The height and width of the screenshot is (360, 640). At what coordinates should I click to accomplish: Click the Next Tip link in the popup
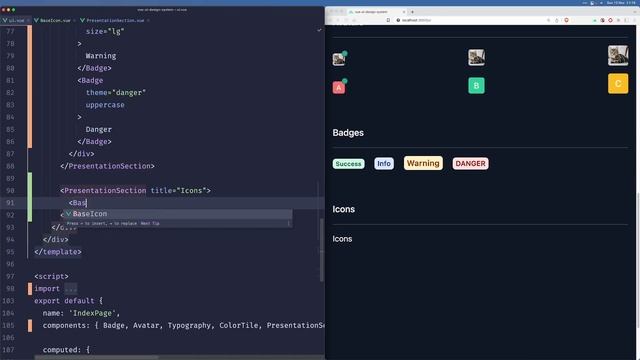click(150, 223)
